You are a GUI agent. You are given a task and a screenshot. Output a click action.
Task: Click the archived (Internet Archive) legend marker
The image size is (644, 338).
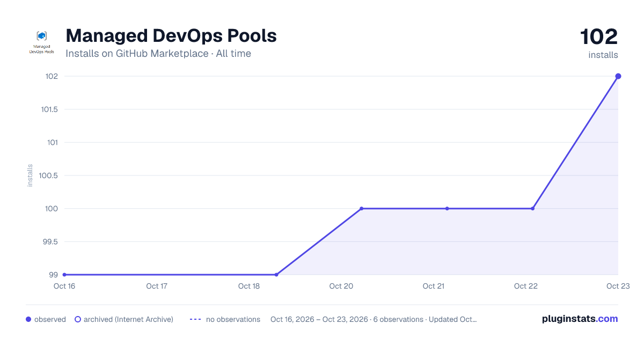(78, 319)
